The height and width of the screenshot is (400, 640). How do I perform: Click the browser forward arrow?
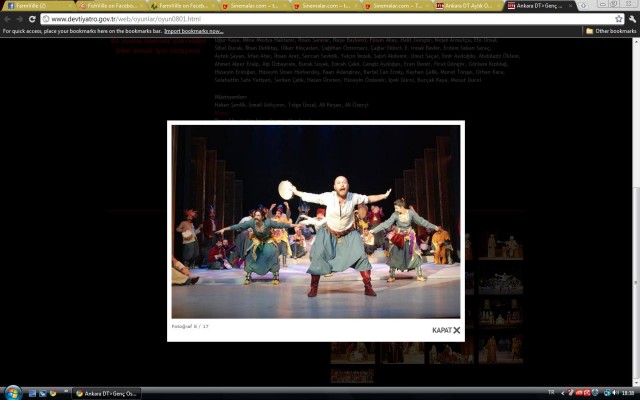[20, 19]
